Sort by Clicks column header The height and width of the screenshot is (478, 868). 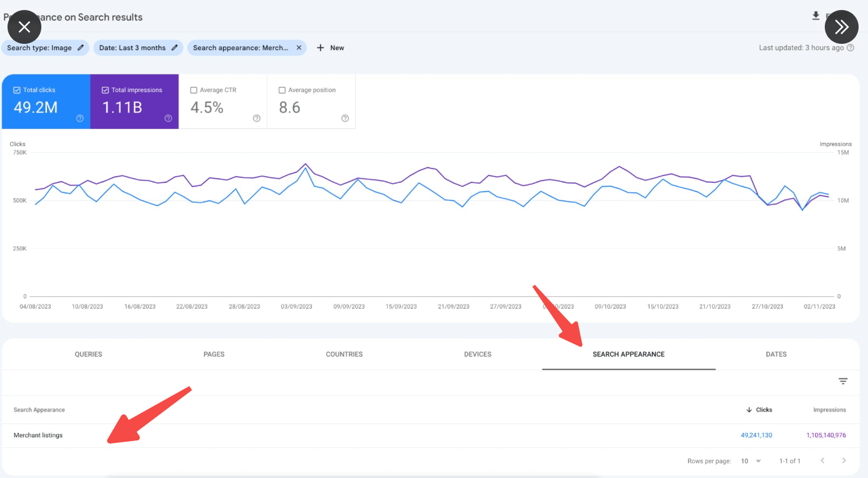759,410
